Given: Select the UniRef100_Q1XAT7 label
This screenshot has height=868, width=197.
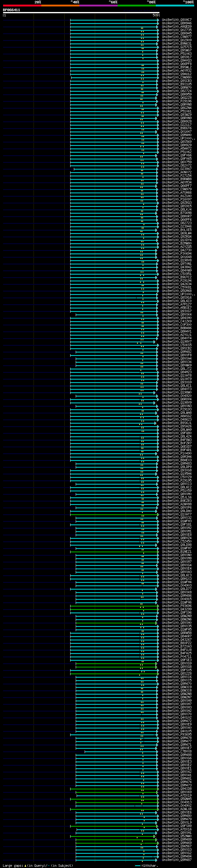Looking at the screenshot, I should point(176,515).
